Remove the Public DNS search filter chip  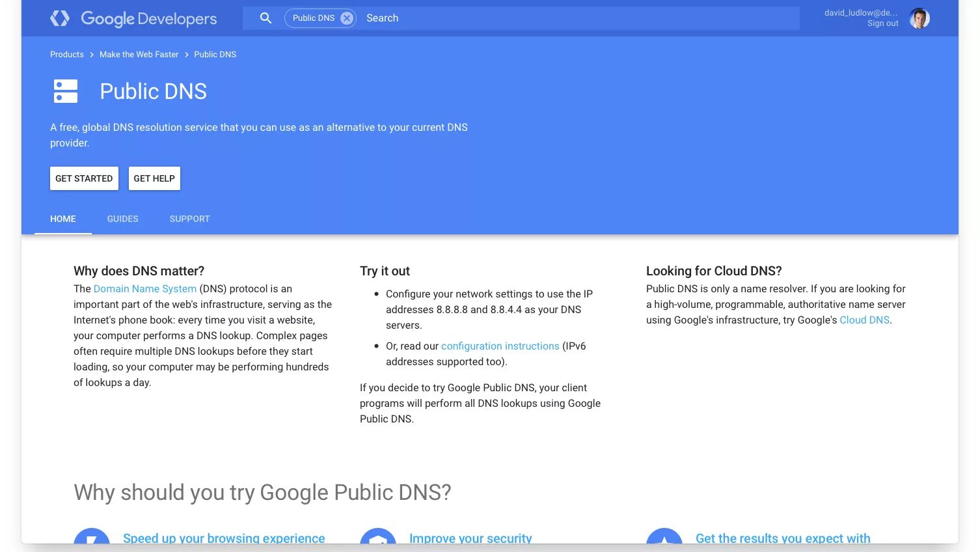tap(347, 18)
